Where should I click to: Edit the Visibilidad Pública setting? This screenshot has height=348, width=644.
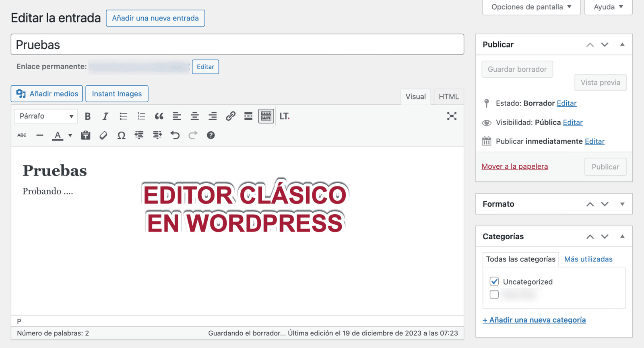[x=572, y=122]
